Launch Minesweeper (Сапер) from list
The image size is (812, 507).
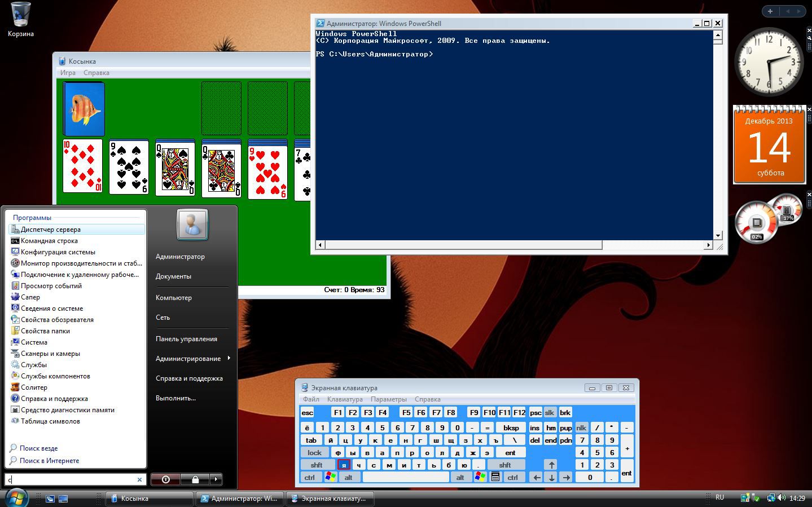[x=77, y=297]
